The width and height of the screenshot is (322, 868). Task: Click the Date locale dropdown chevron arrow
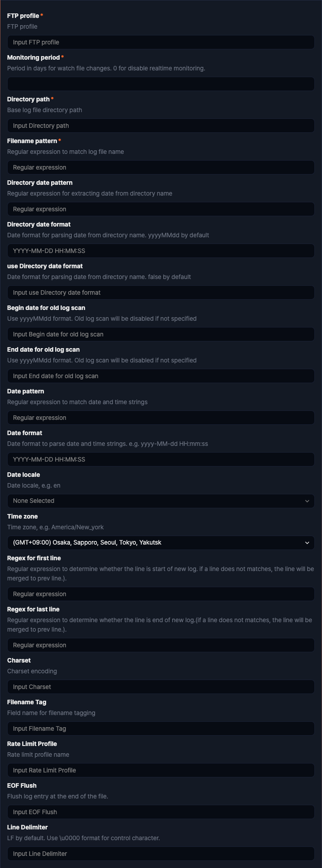point(307,501)
